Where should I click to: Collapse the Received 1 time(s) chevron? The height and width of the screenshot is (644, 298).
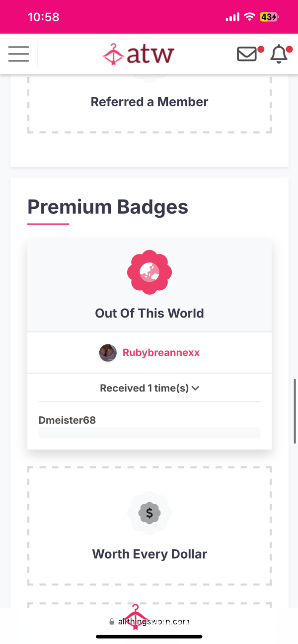[195, 388]
